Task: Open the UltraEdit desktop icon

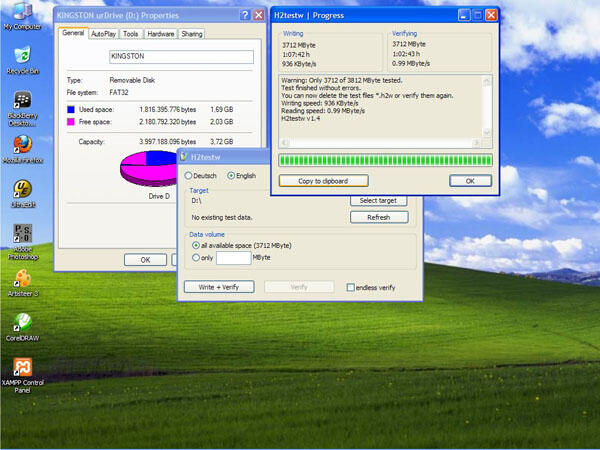Action: pyautogui.click(x=23, y=194)
